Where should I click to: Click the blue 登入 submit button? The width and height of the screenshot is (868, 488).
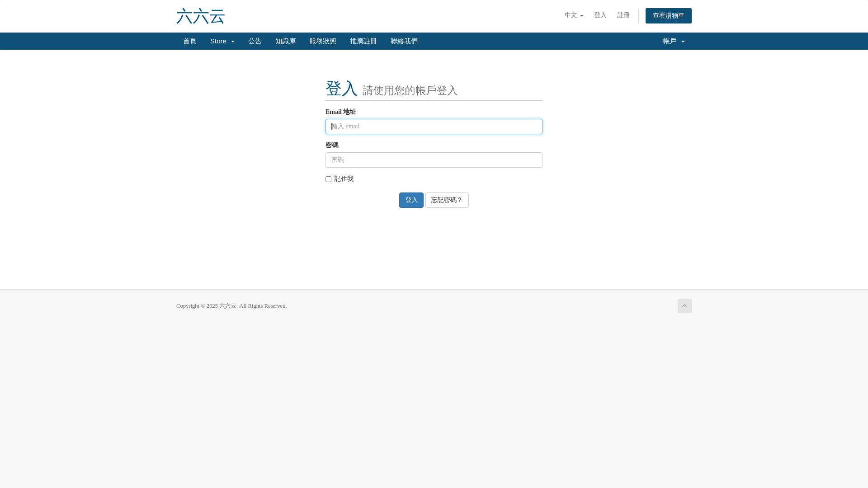coord(411,200)
